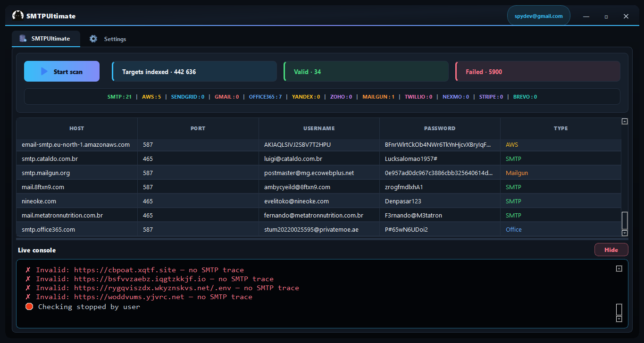Click the Live console heading

click(37, 250)
